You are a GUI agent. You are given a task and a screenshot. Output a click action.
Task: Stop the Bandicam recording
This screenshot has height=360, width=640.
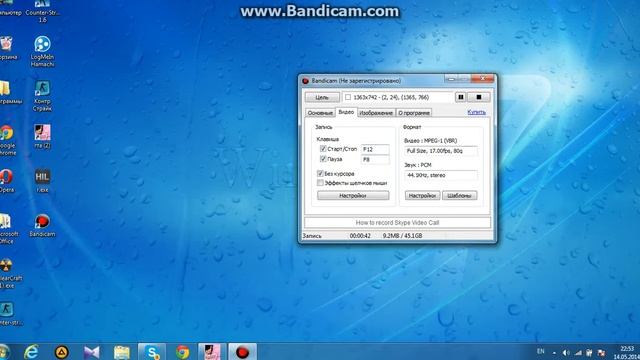coord(479,97)
